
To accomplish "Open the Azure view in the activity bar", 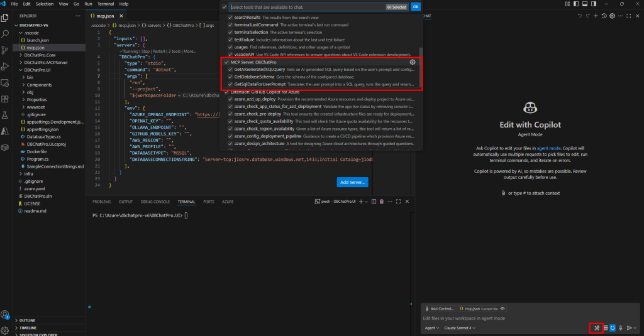I will click(x=5, y=131).
